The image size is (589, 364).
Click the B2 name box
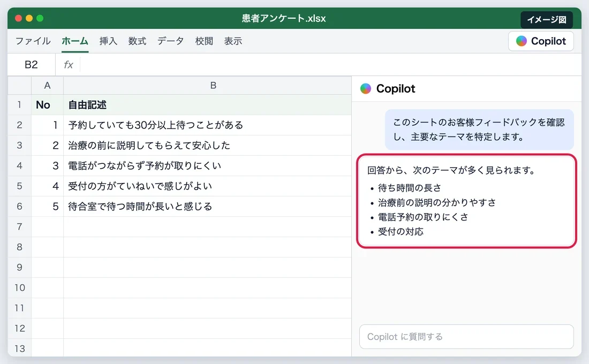click(x=31, y=65)
